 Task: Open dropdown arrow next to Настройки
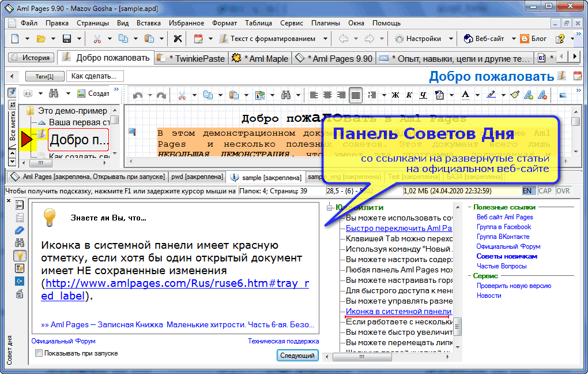click(451, 39)
